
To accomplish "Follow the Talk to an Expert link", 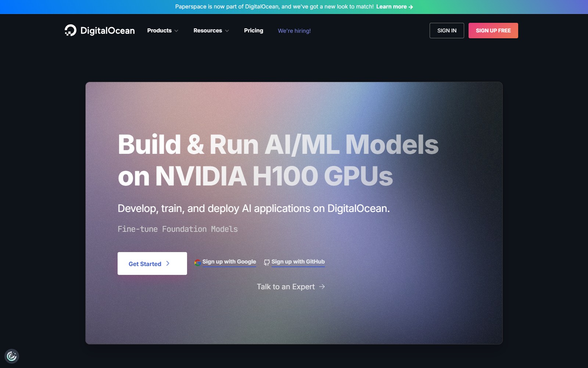I will pos(291,287).
